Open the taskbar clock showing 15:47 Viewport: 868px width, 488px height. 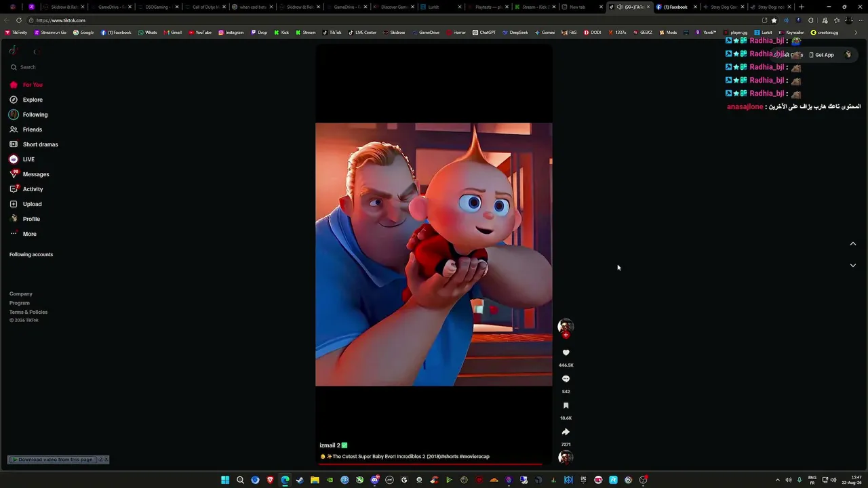(852, 480)
